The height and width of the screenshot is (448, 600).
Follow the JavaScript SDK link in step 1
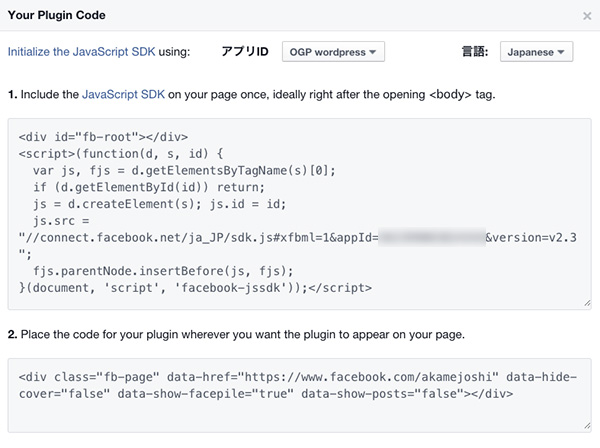click(123, 94)
